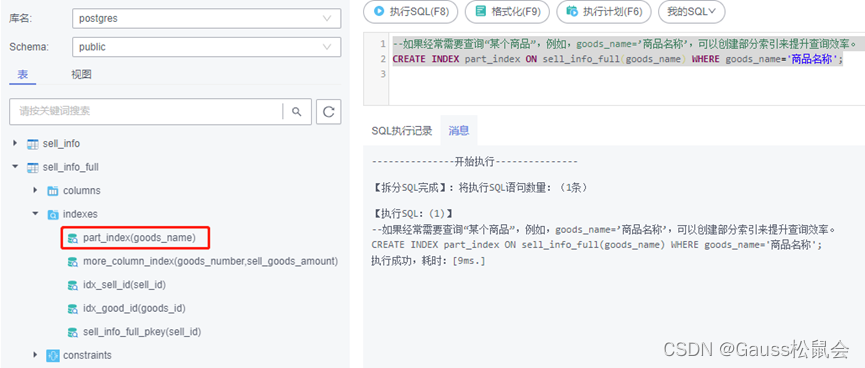
Task: Click the sell_info_full_pkey index icon
Action: [73, 332]
